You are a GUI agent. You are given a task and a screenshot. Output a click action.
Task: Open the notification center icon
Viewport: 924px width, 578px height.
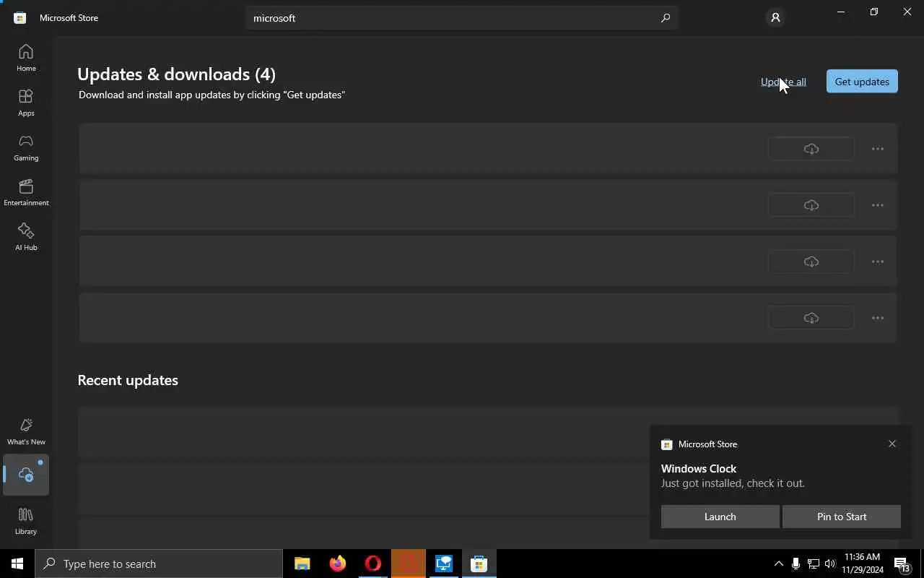coord(902,564)
